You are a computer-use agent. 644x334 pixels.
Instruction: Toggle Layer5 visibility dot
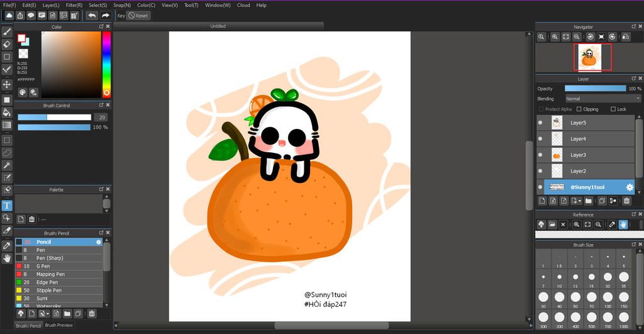pos(540,123)
